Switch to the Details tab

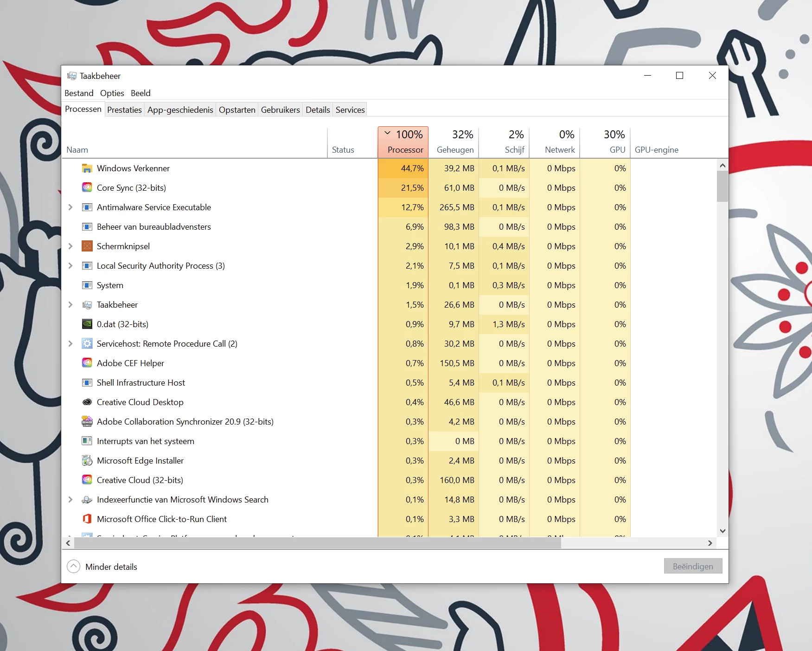(x=318, y=110)
